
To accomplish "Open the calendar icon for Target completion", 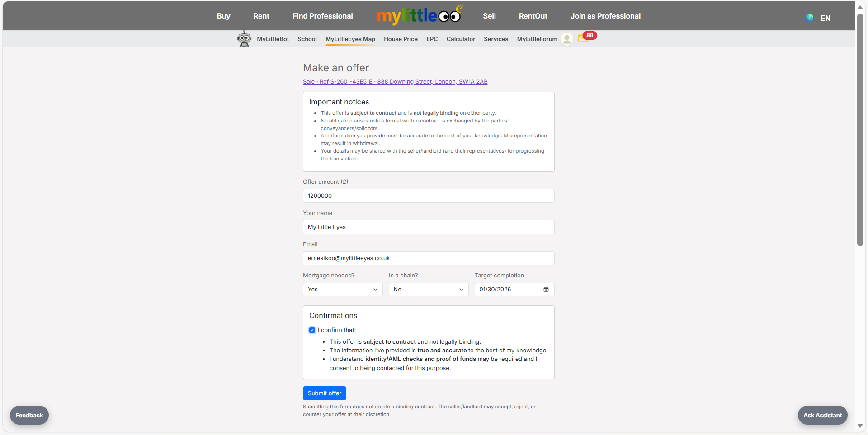I will [546, 290].
